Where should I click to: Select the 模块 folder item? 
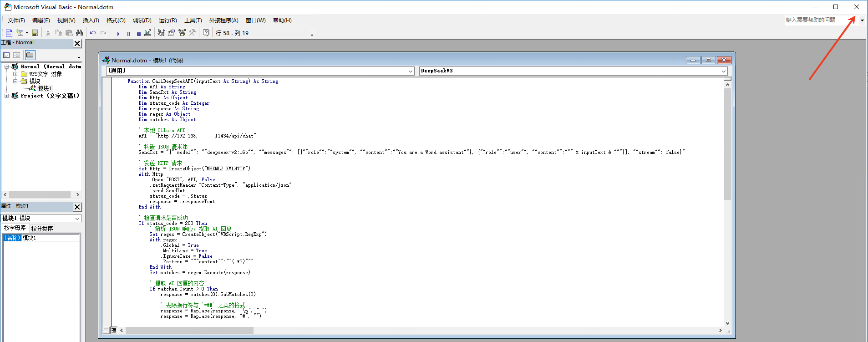(35, 81)
